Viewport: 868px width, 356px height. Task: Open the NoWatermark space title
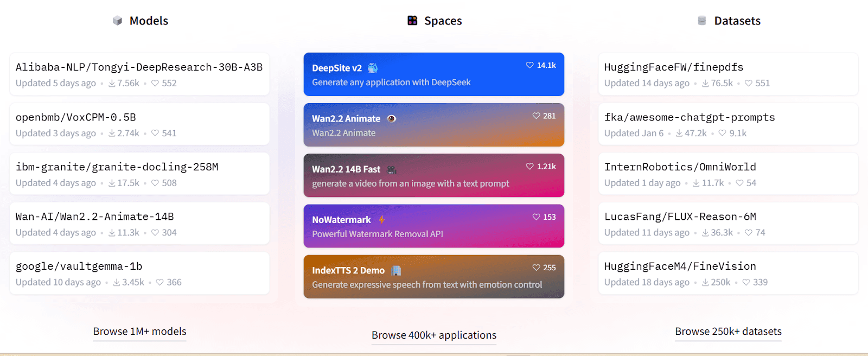point(341,220)
